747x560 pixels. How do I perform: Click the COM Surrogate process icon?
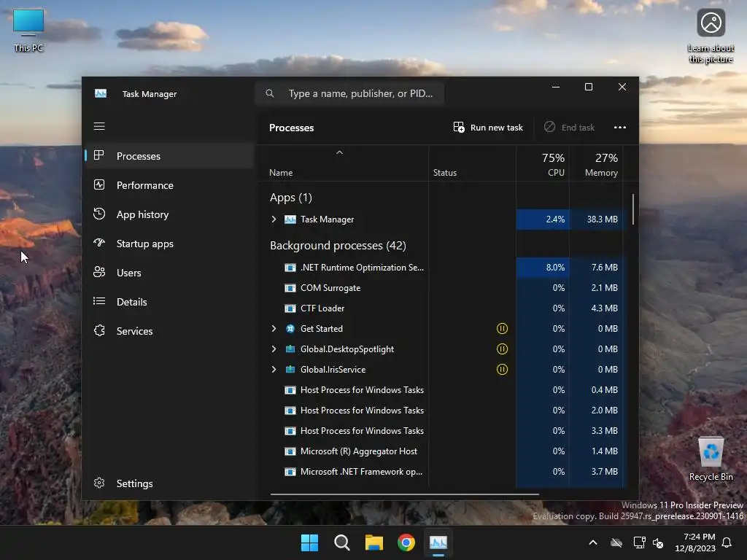290,287
